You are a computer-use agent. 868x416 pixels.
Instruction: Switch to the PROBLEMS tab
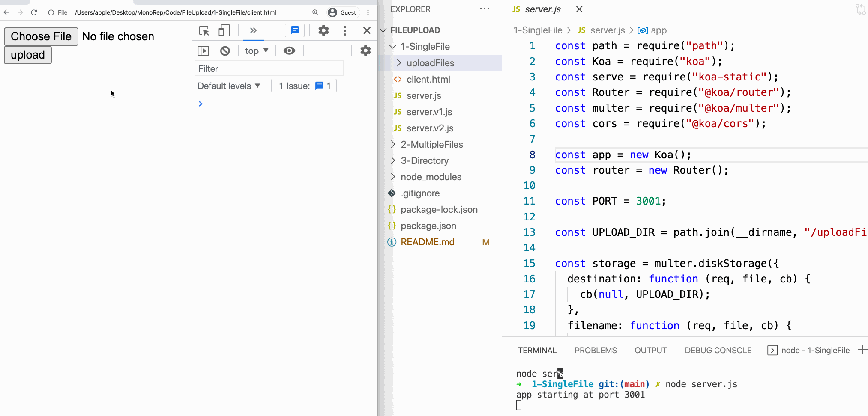click(596, 351)
